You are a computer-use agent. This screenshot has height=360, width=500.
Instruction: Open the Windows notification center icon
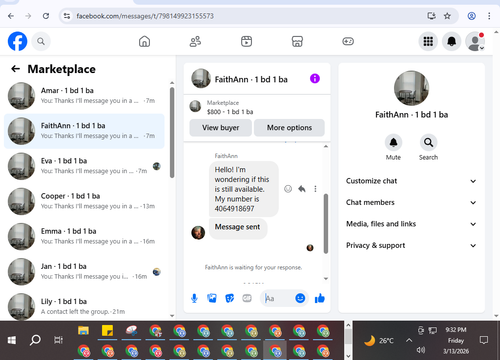[484, 340]
